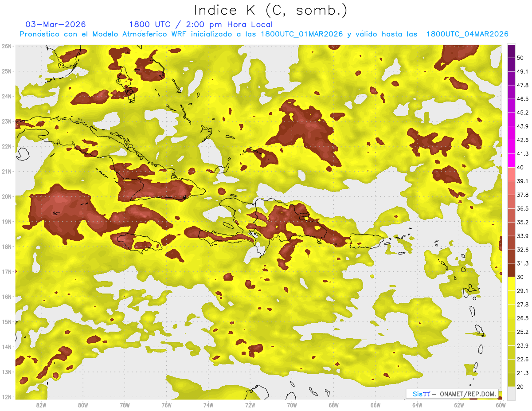Click the '19N' latitude label

coord(7,221)
